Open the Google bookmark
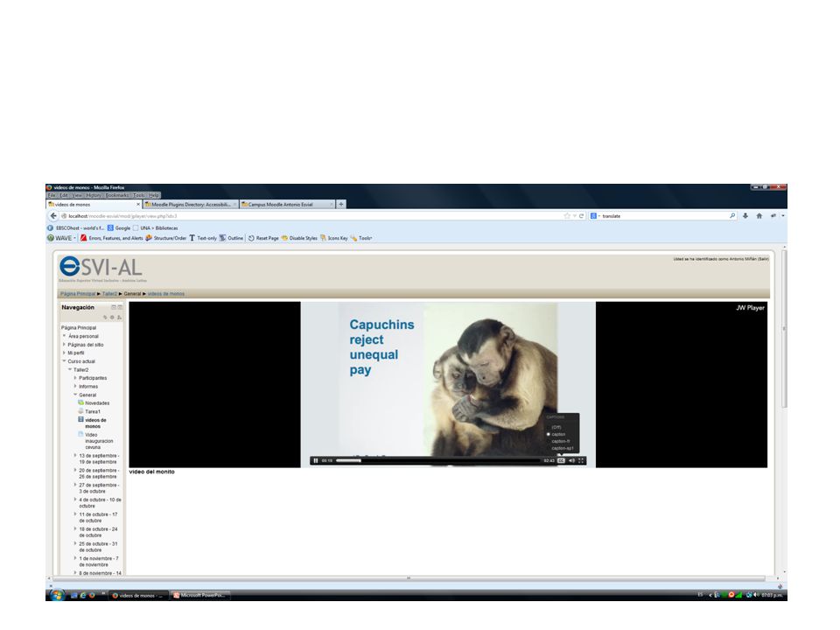This screenshot has height=630, width=840. point(119,227)
